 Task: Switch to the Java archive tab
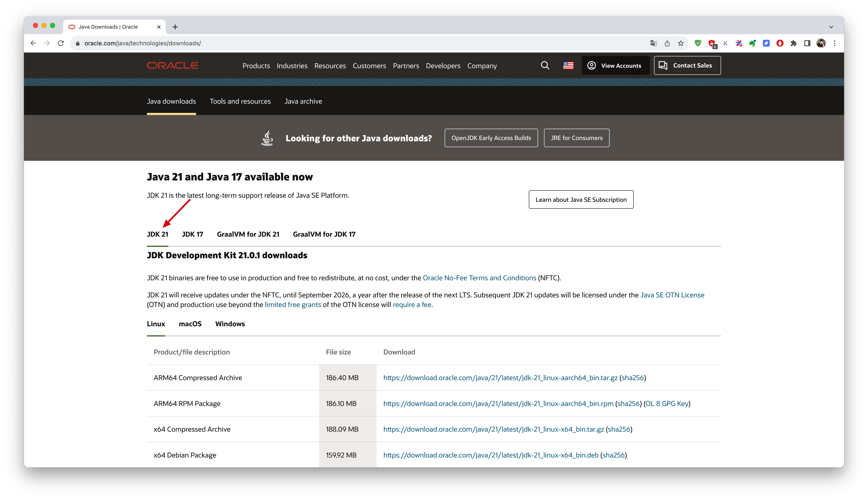(x=303, y=101)
